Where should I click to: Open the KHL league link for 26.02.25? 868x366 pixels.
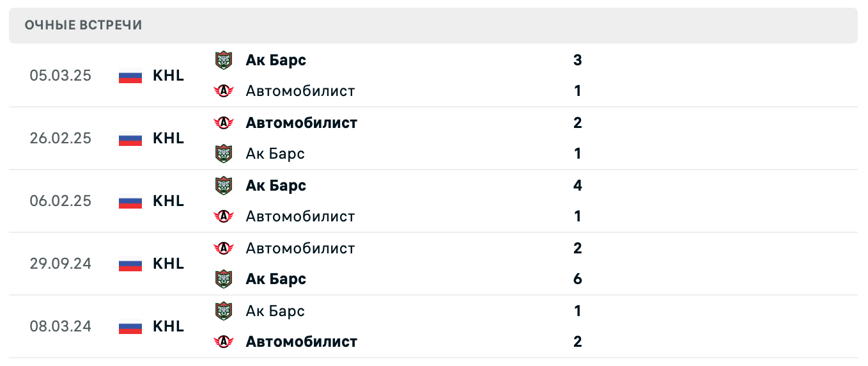pyautogui.click(x=168, y=138)
